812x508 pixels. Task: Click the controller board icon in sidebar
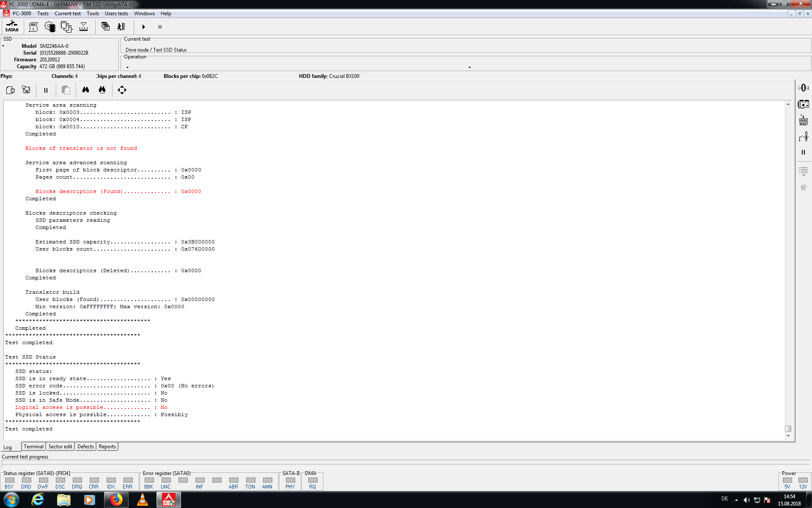coord(804,104)
